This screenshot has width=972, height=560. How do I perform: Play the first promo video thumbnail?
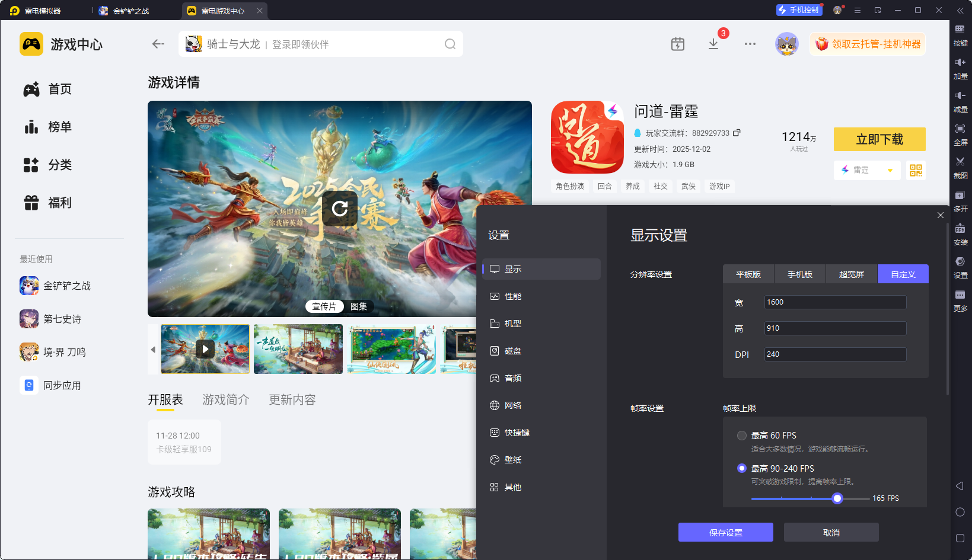pyautogui.click(x=205, y=349)
